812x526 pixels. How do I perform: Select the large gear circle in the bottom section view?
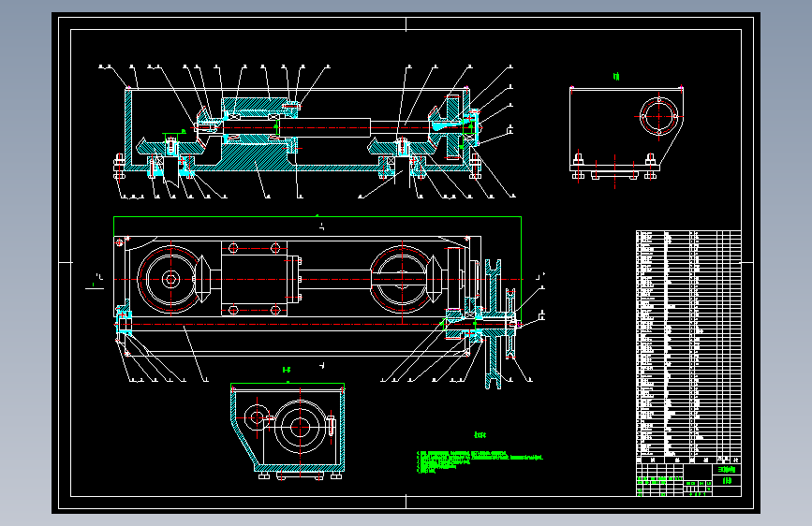tap(300, 427)
